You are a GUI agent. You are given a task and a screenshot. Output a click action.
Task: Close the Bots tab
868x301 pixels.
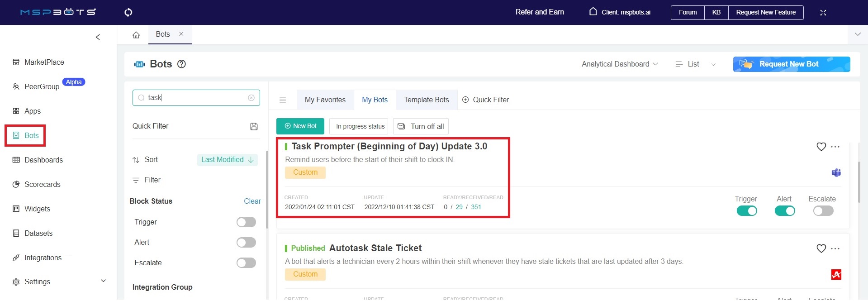(x=181, y=34)
